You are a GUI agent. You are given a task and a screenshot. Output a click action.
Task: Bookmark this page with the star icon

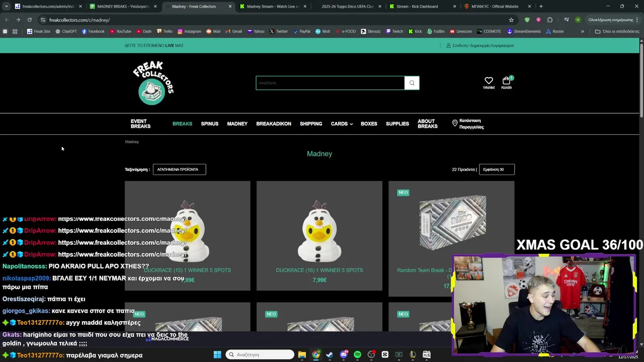pyautogui.click(x=511, y=20)
